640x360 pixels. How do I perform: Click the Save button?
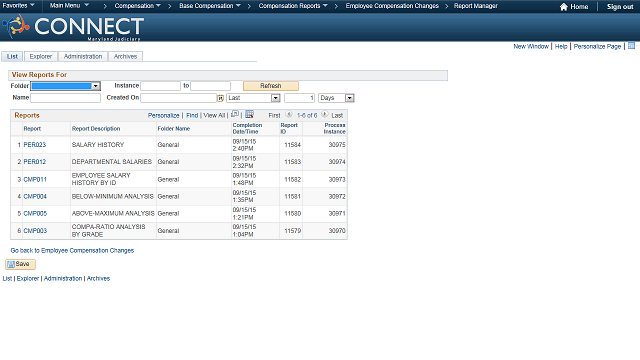tap(20, 264)
